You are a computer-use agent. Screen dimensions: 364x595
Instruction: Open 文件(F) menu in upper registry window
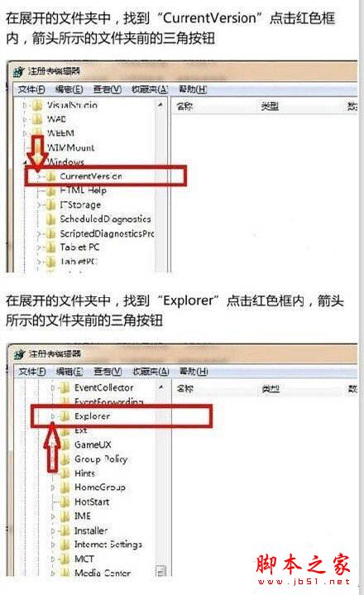(31, 89)
